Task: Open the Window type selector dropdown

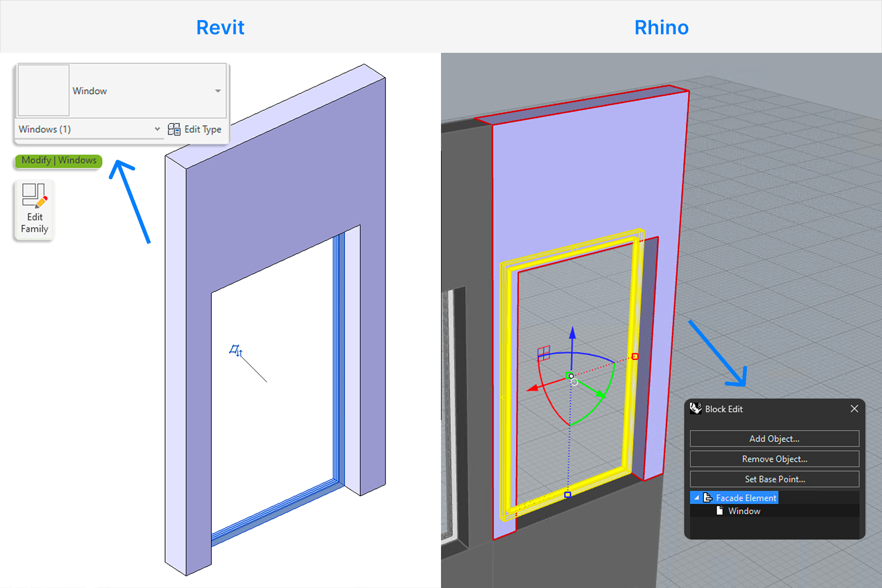Action: (x=217, y=90)
